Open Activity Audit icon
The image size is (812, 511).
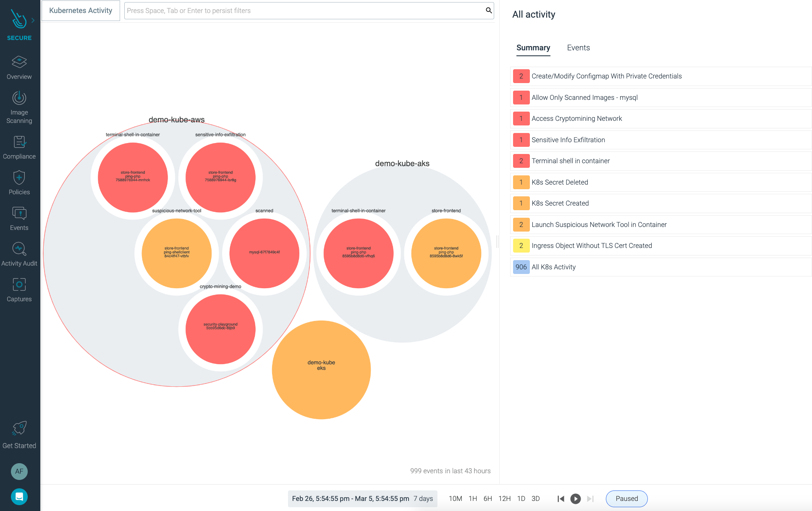tap(19, 249)
